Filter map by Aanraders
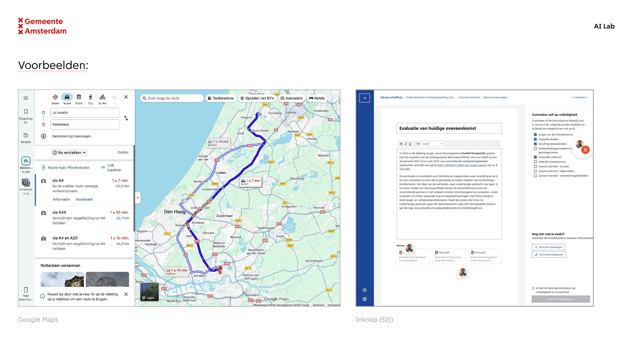This screenshot has height=362, width=644. click(x=291, y=98)
